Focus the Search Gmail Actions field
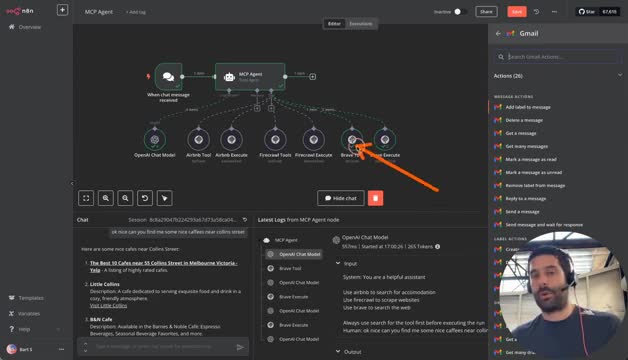 558,57
